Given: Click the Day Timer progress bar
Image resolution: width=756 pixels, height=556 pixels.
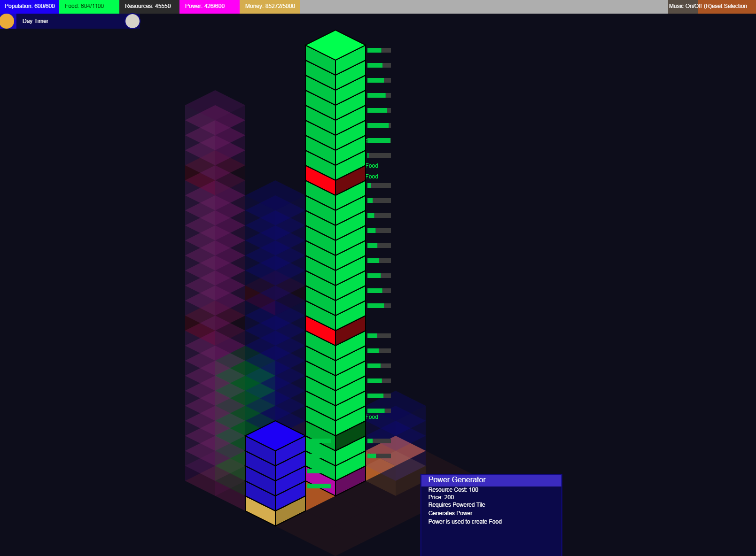Looking at the screenshot, I should pos(70,21).
